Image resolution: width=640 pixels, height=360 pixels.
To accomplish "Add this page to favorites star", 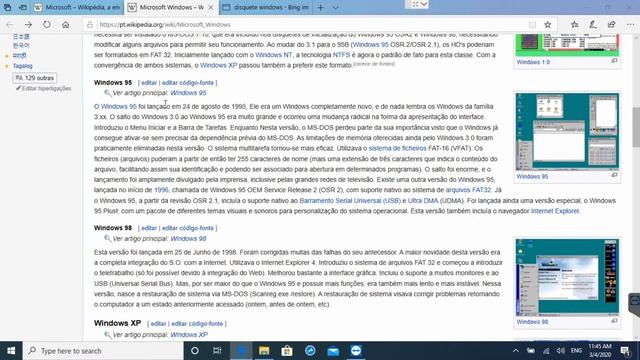I will (x=548, y=24).
